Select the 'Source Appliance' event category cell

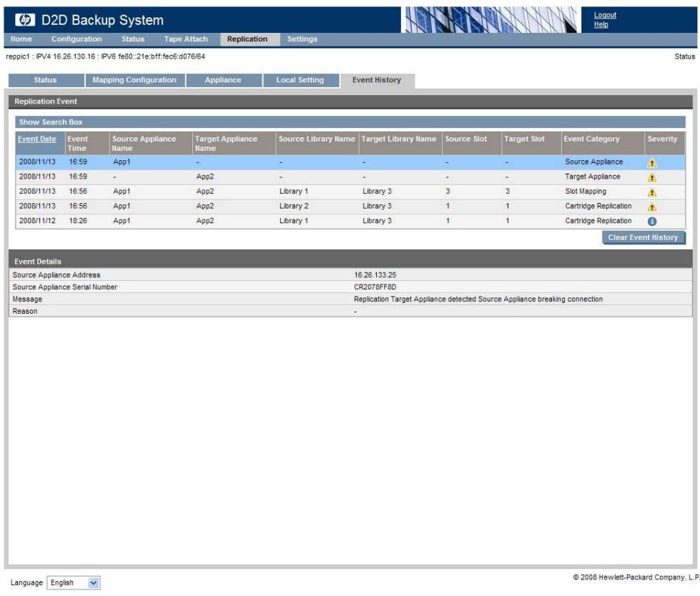tap(593, 162)
